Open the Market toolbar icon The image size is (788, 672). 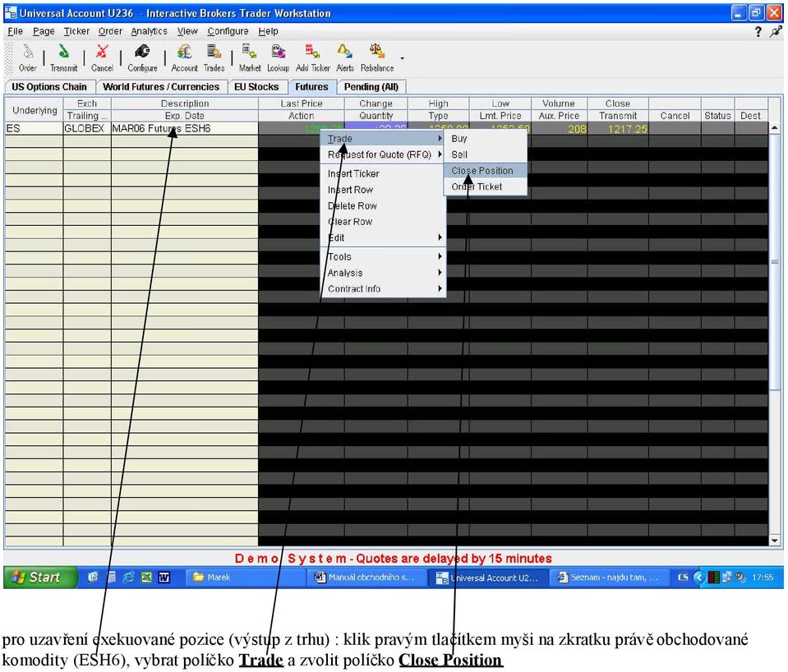(x=250, y=58)
